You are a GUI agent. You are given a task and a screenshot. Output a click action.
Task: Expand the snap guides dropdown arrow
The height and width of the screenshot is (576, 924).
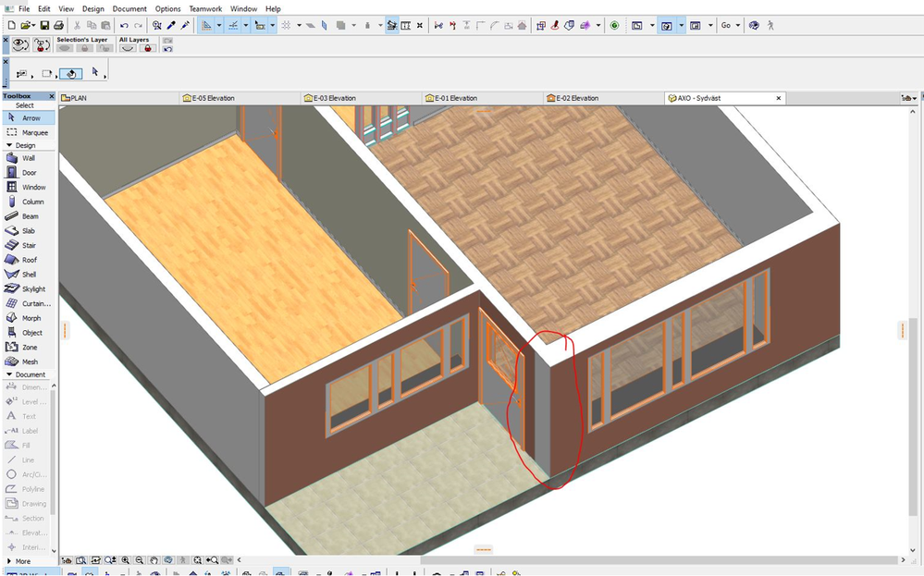click(246, 25)
